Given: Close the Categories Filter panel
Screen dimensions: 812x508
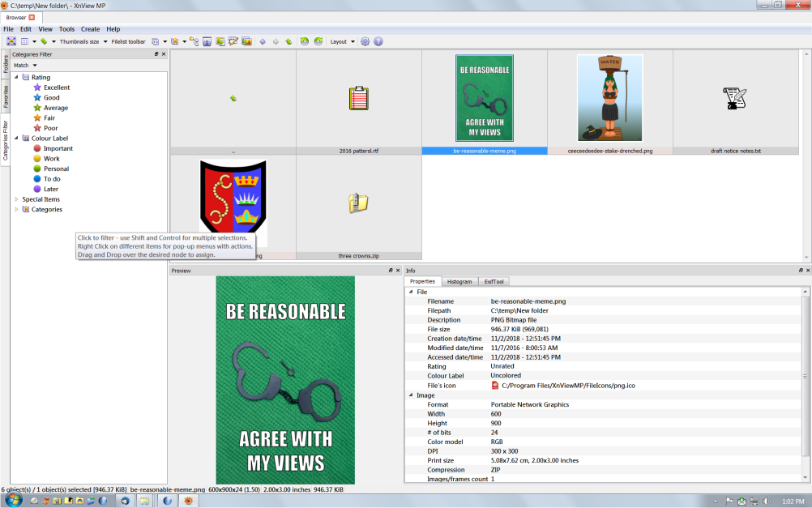Looking at the screenshot, I should coord(164,54).
